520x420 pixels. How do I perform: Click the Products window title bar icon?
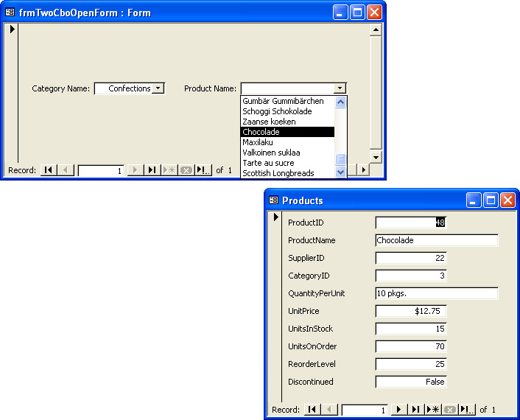(273, 200)
